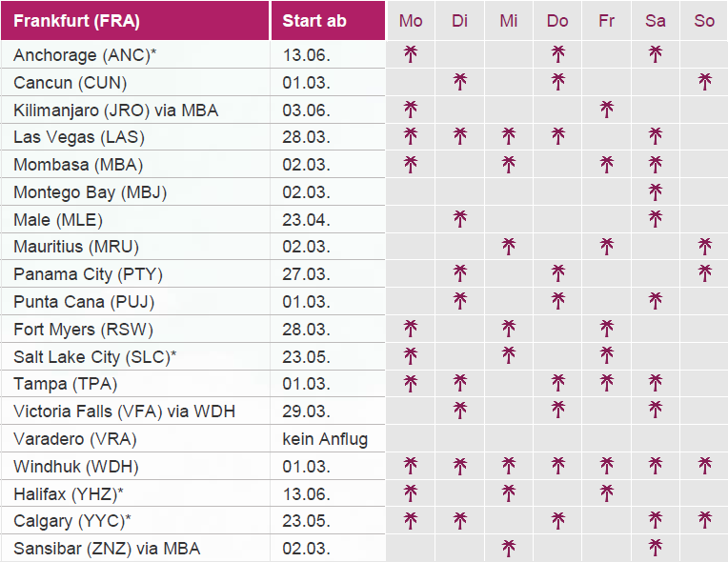Click the Mauritius Wednesday palm icon
Image resolution: width=728 pixels, height=562 pixels.
point(509,248)
